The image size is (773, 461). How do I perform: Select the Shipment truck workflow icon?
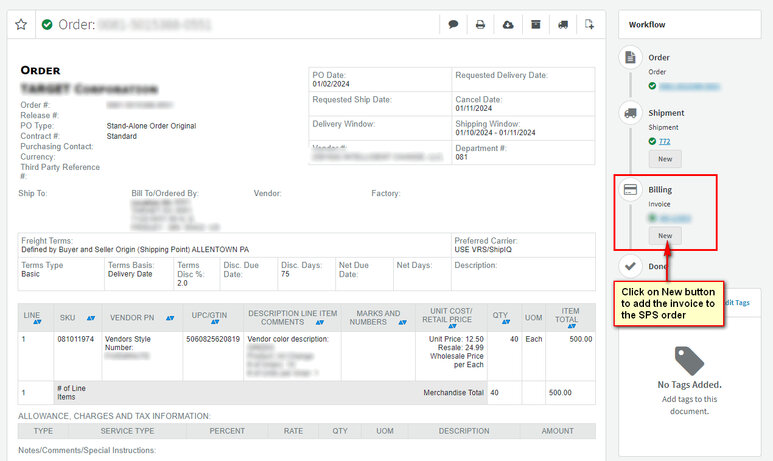tap(630, 113)
